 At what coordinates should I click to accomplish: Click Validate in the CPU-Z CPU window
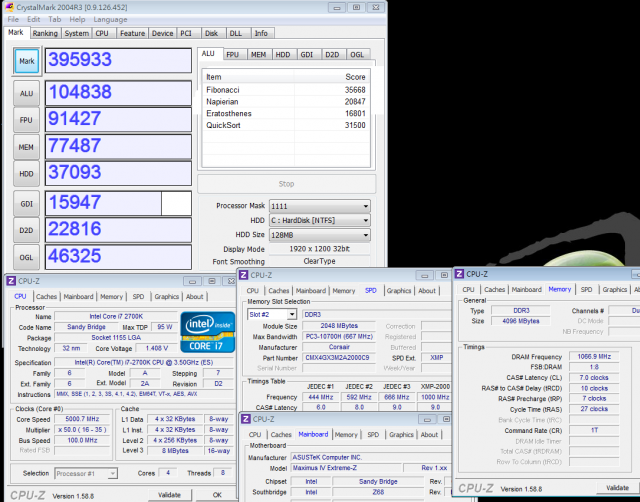[x=169, y=495]
